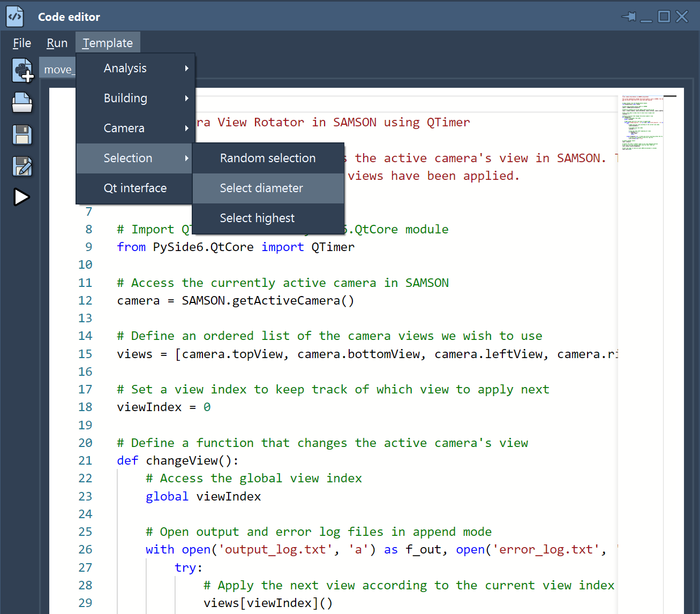700x614 pixels.
Task: Pin the Code editor window on top
Action: (628, 17)
